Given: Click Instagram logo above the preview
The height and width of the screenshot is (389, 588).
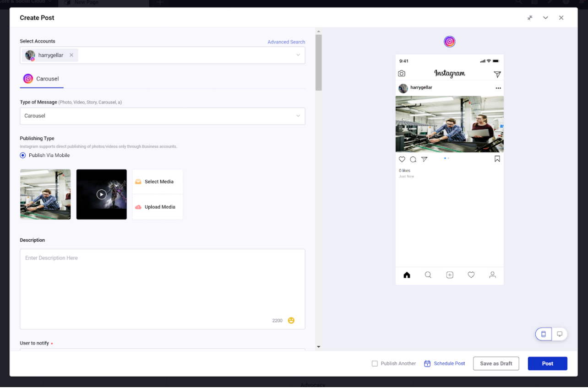Looking at the screenshot, I should click(450, 42).
